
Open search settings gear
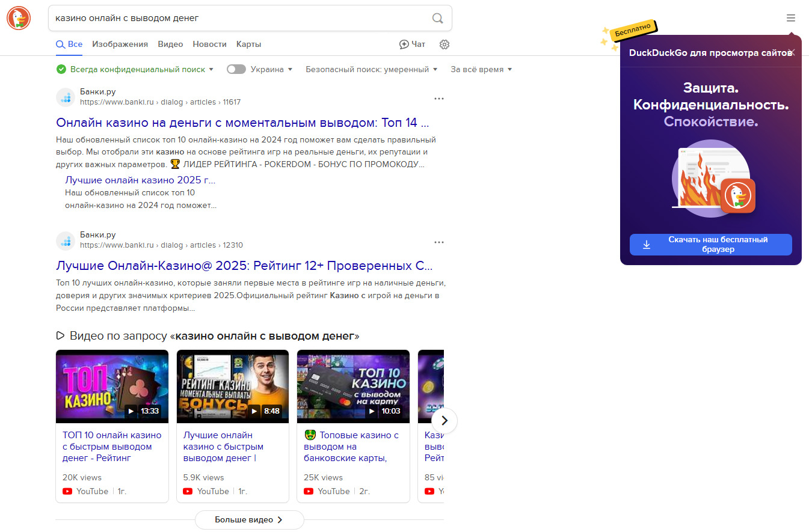pyautogui.click(x=444, y=44)
